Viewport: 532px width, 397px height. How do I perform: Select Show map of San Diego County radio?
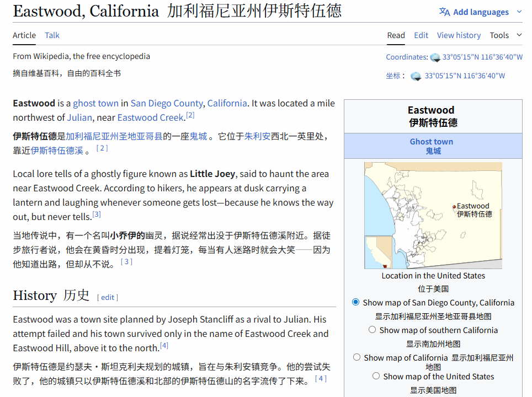coord(356,302)
